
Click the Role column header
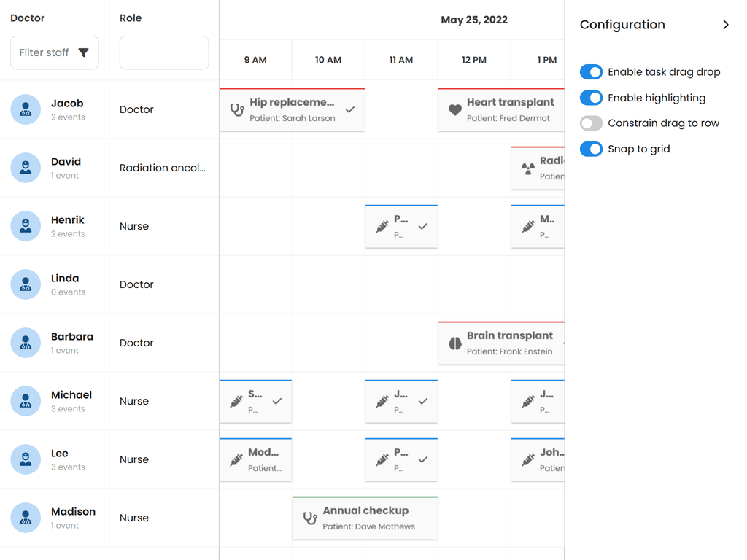(x=131, y=18)
